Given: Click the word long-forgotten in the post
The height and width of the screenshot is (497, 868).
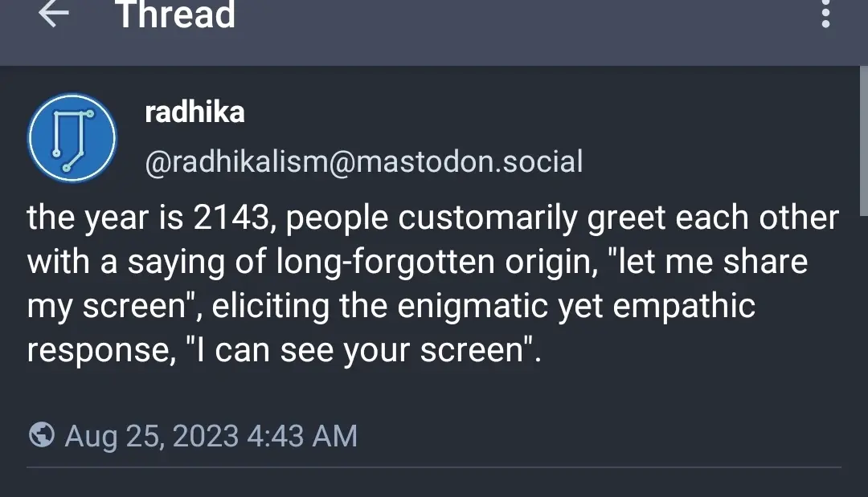Looking at the screenshot, I should point(385,262).
